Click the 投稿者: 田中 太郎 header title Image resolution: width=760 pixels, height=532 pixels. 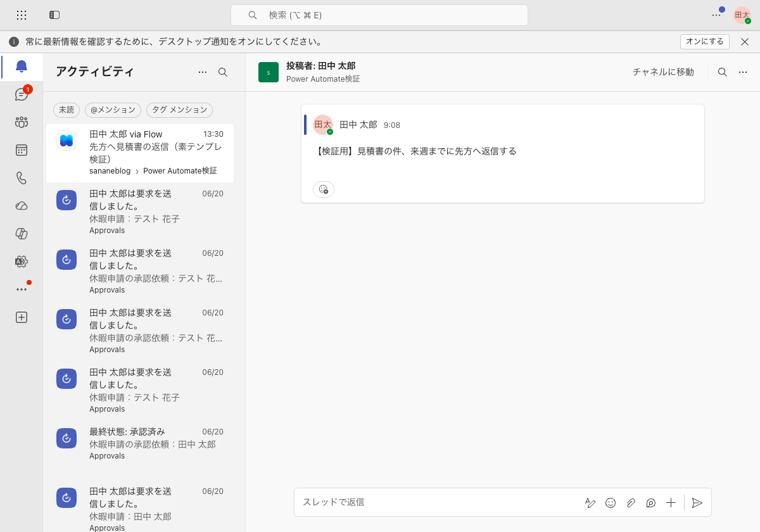coord(321,66)
